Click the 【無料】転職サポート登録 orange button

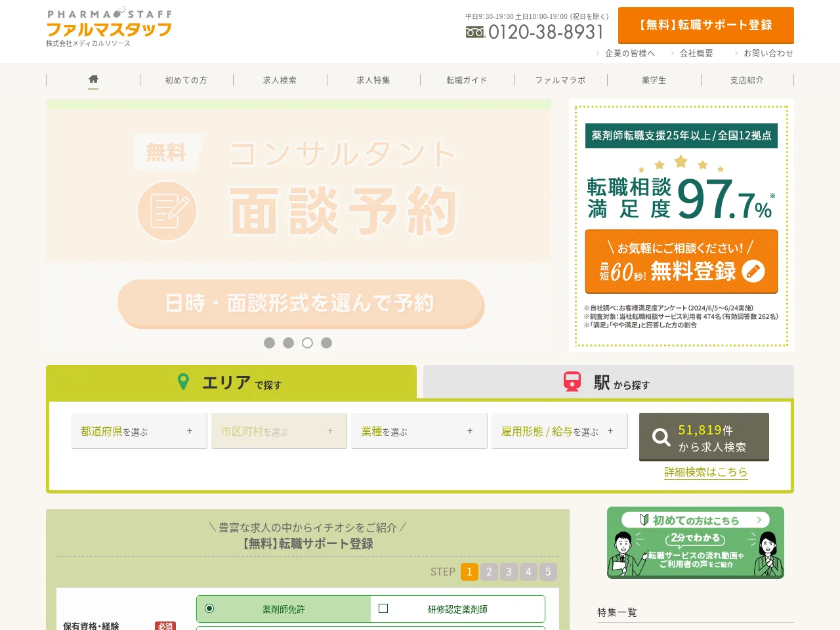[706, 25]
